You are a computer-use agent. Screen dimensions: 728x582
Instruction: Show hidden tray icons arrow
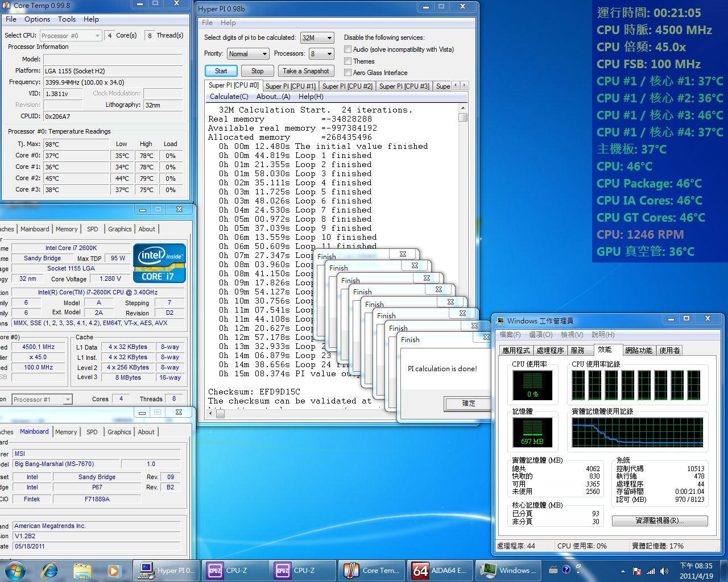pos(623,571)
